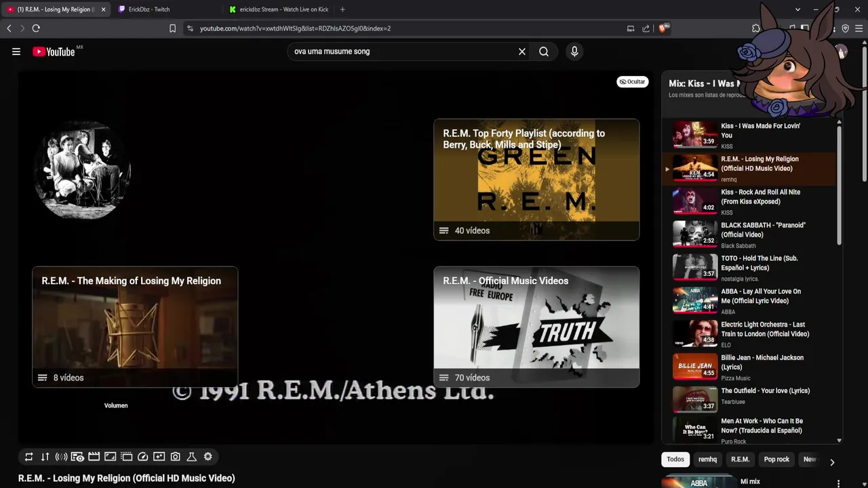
Task: Show more filter chips with right arrow
Action: [x=832, y=462]
